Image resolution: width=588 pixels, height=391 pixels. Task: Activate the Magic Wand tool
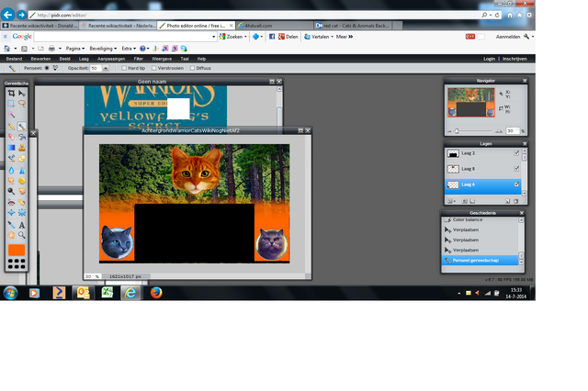pyautogui.click(x=11, y=114)
